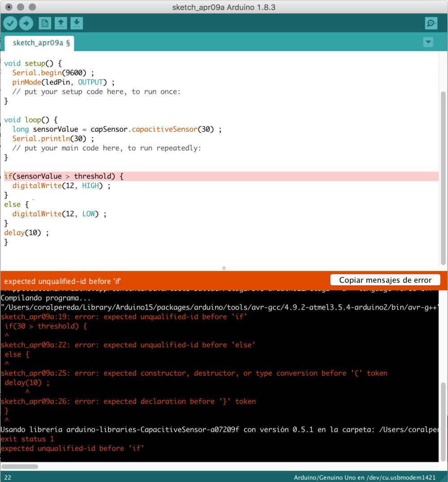Screen dimensions: 448x482
Task: Click the '// put your setup code' comment
Action: (x=96, y=91)
